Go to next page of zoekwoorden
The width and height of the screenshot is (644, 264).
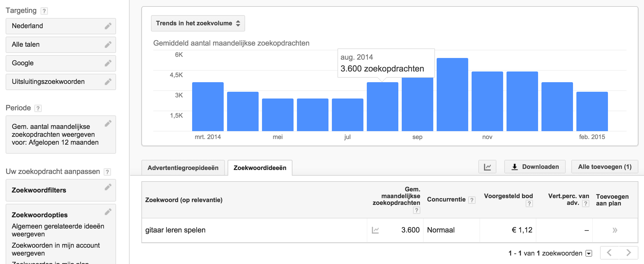629,253
